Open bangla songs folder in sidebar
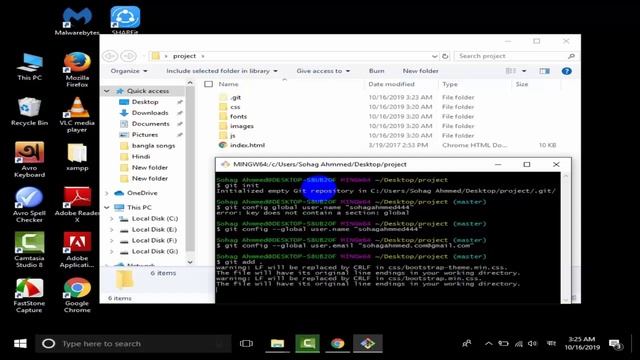 pos(153,146)
